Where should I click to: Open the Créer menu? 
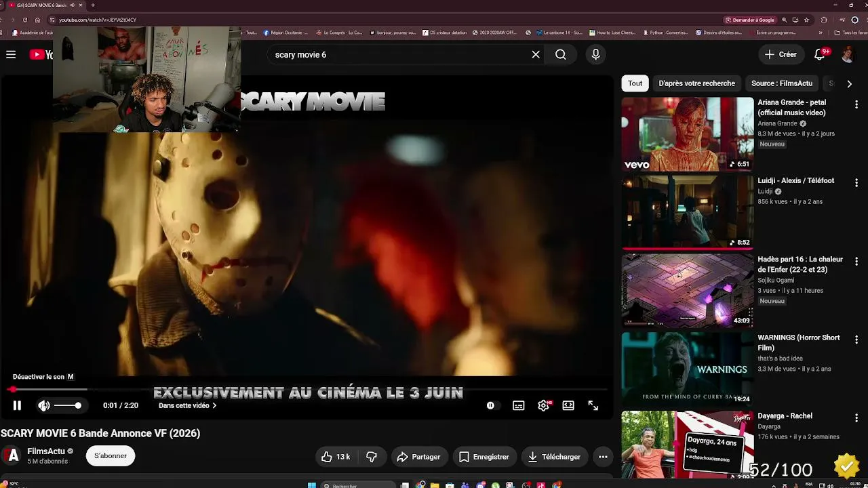coord(781,54)
